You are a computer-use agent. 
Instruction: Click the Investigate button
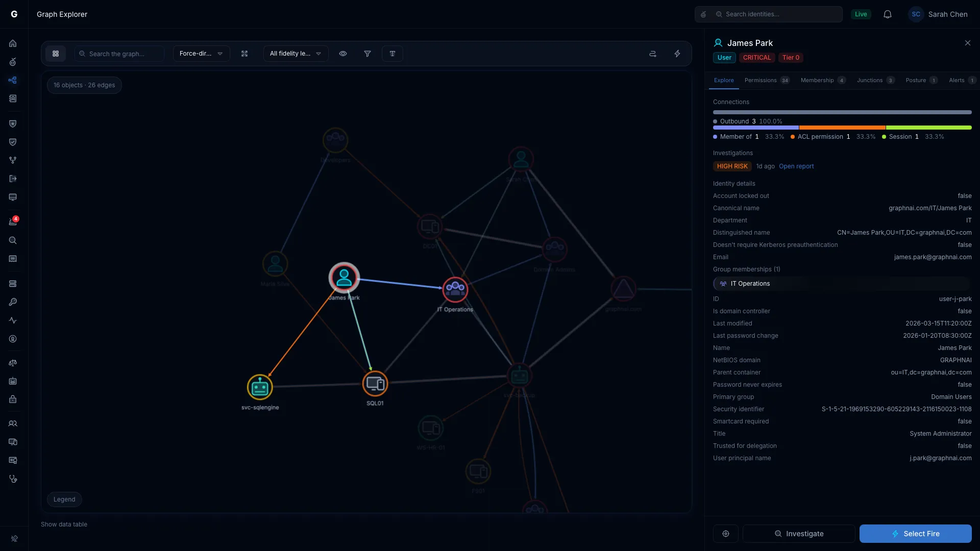[x=799, y=534]
